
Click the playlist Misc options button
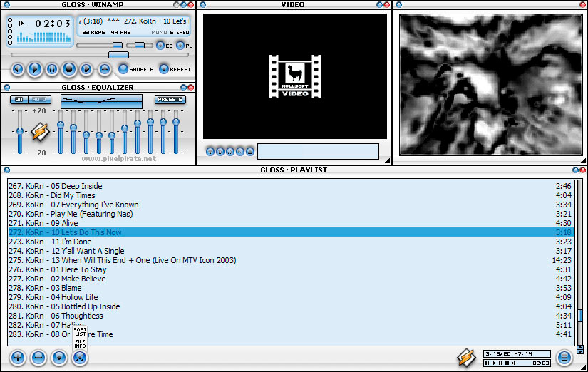[80, 358]
